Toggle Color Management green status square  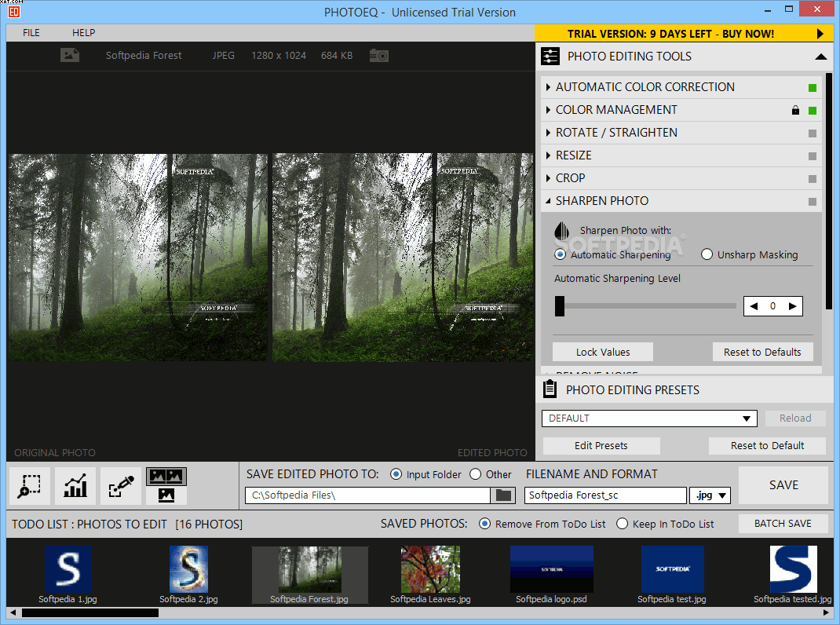[x=813, y=111]
